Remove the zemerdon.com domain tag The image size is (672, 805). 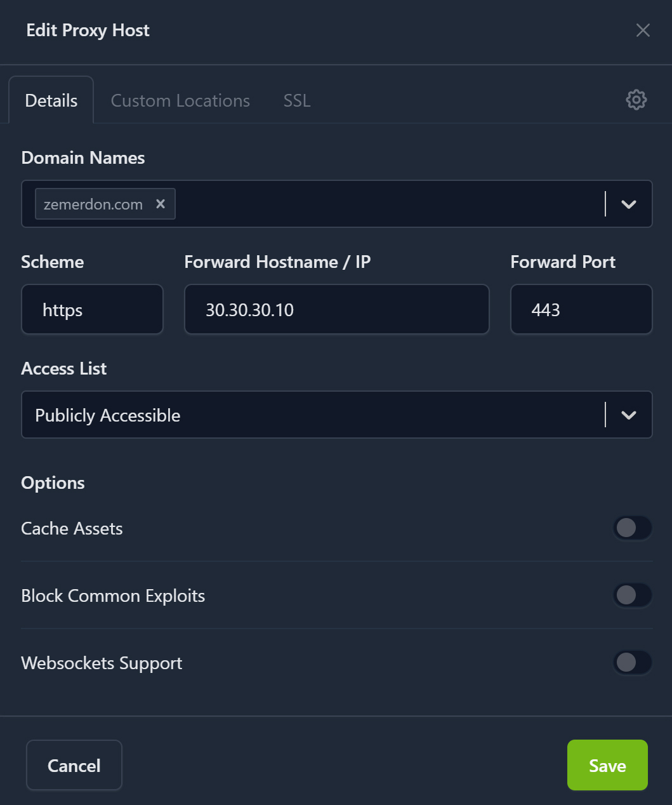161,204
